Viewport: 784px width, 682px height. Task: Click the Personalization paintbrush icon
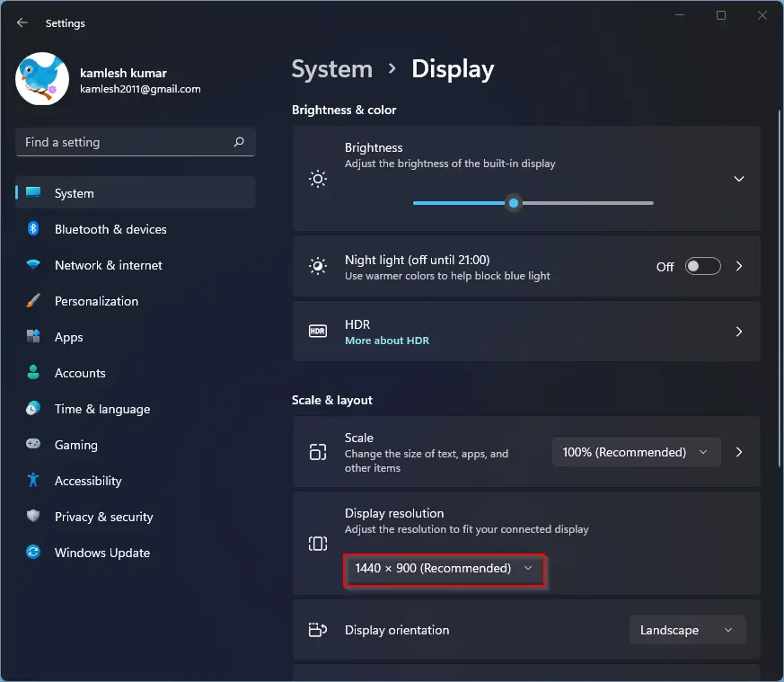(x=33, y=301)
